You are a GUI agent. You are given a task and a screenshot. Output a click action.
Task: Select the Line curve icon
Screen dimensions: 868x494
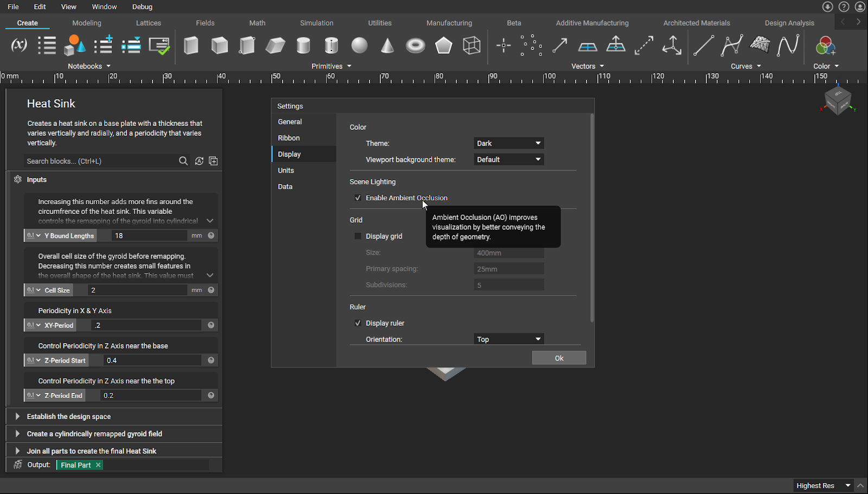tap(704, 46)
